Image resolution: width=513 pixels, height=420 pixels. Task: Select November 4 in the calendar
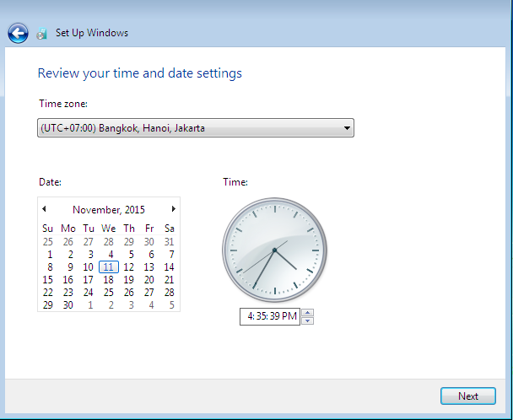pos(109,255)
